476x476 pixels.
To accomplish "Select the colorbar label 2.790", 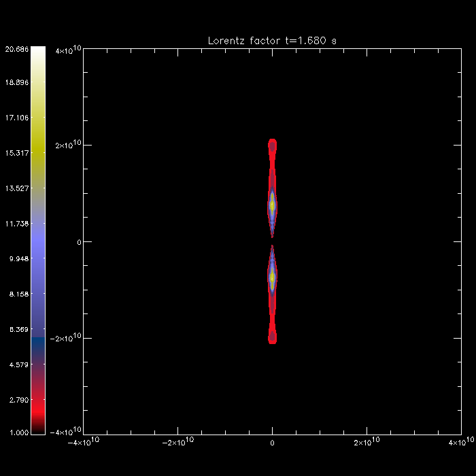I will [x=19, y=400].
